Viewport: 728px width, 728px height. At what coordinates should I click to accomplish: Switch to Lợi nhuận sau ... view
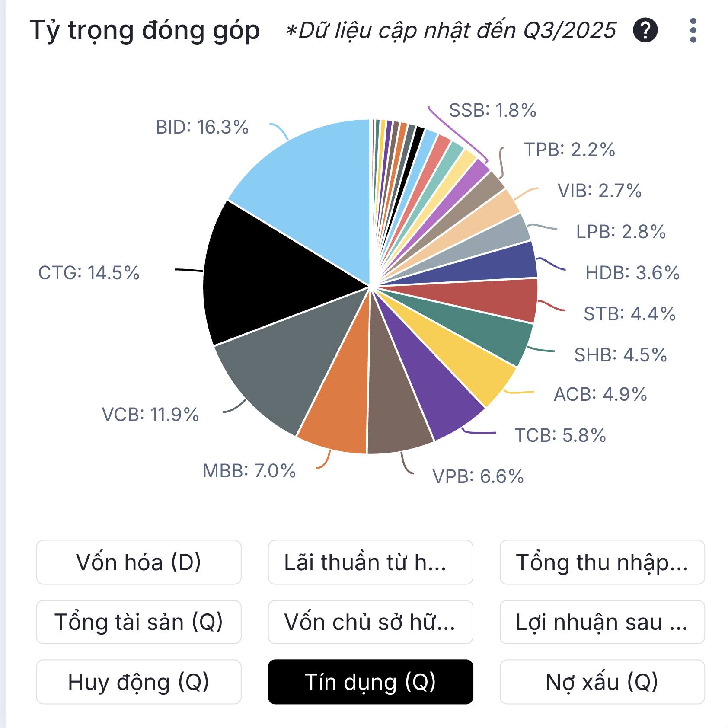point(602,622)
